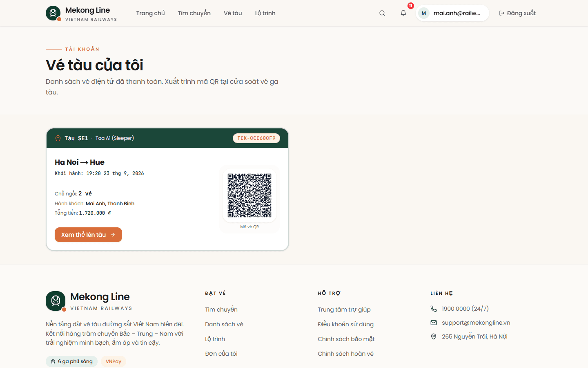Click the 6 ga phủ sóng badge

[x=71, y=361]
